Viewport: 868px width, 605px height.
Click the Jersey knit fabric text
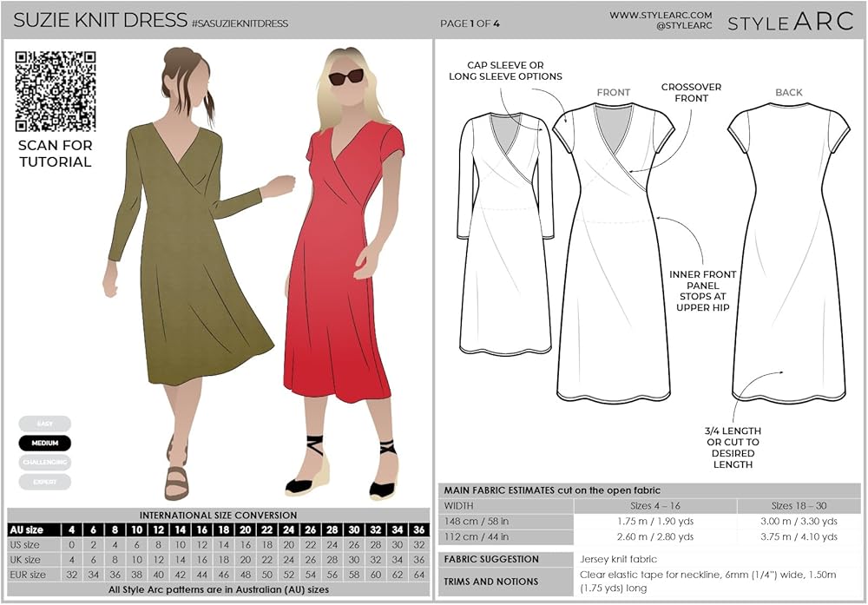618,559
